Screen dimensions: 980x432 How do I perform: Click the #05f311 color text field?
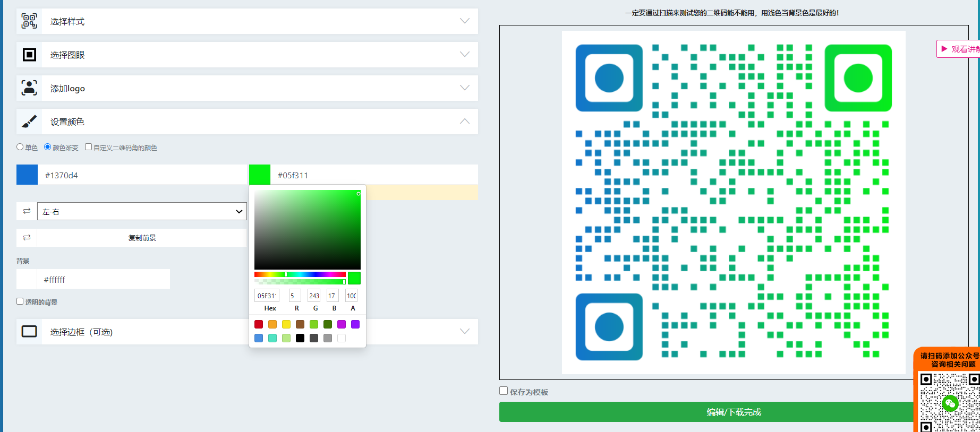374,175
